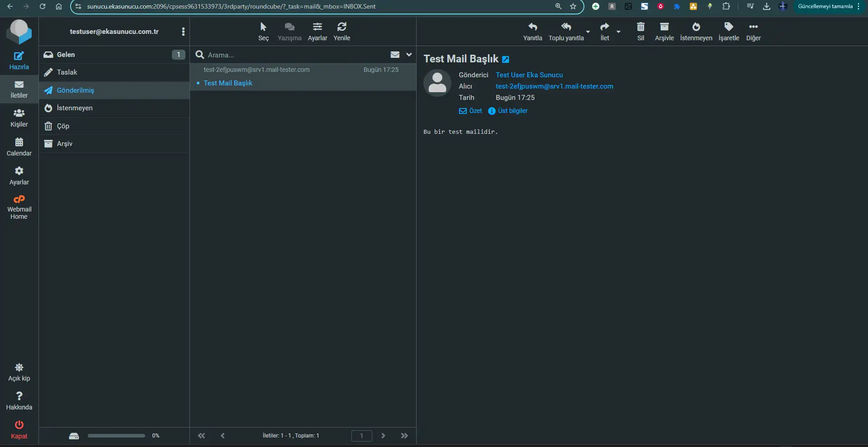Delete the message with Sil

point(640,32)
